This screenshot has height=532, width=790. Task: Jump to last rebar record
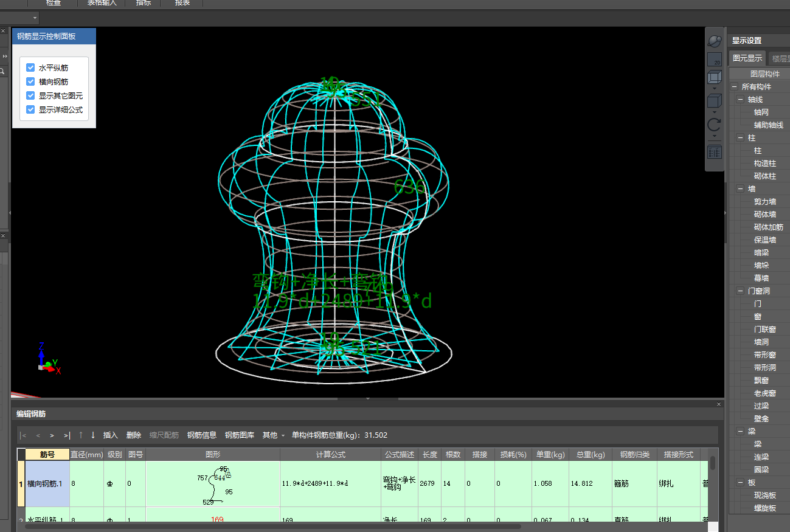(67, 435)
